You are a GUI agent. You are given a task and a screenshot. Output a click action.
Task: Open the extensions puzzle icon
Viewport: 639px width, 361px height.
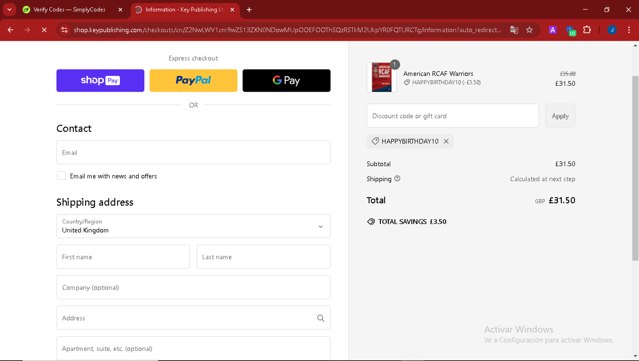tap(587, 30)
